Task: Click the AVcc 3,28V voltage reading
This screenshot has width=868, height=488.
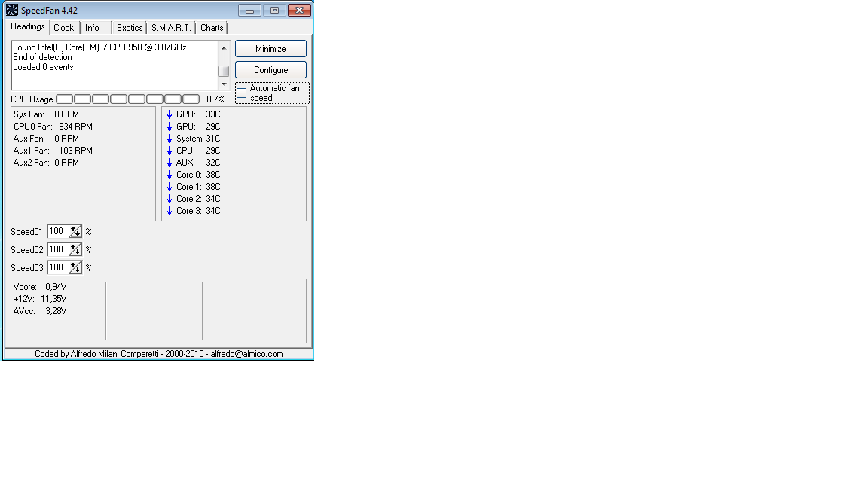Action: [x=40, y=311]
